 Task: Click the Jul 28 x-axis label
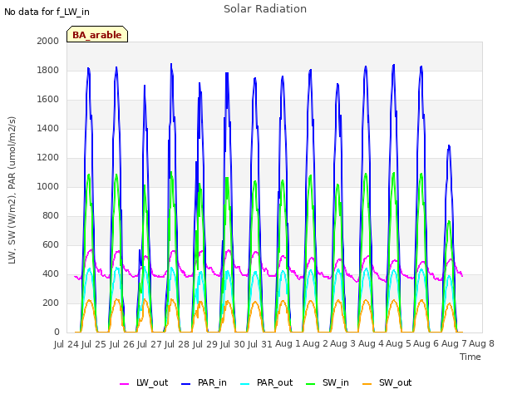177,344
